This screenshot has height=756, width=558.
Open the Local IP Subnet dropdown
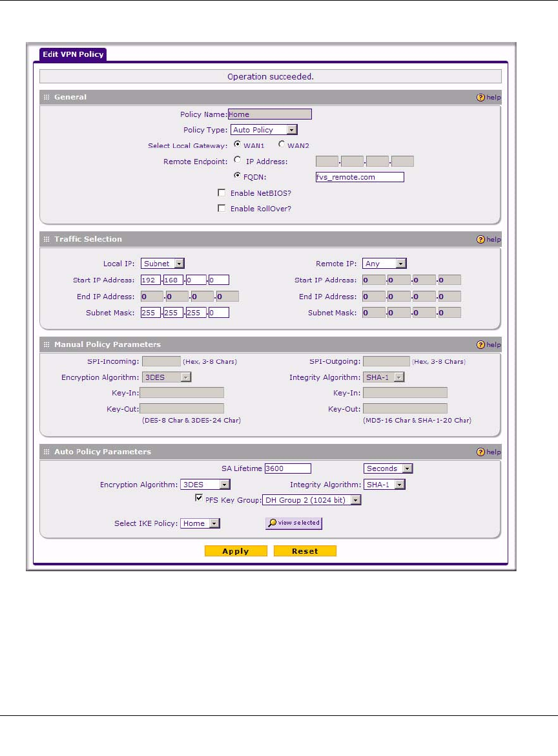(x=163, y=264)
